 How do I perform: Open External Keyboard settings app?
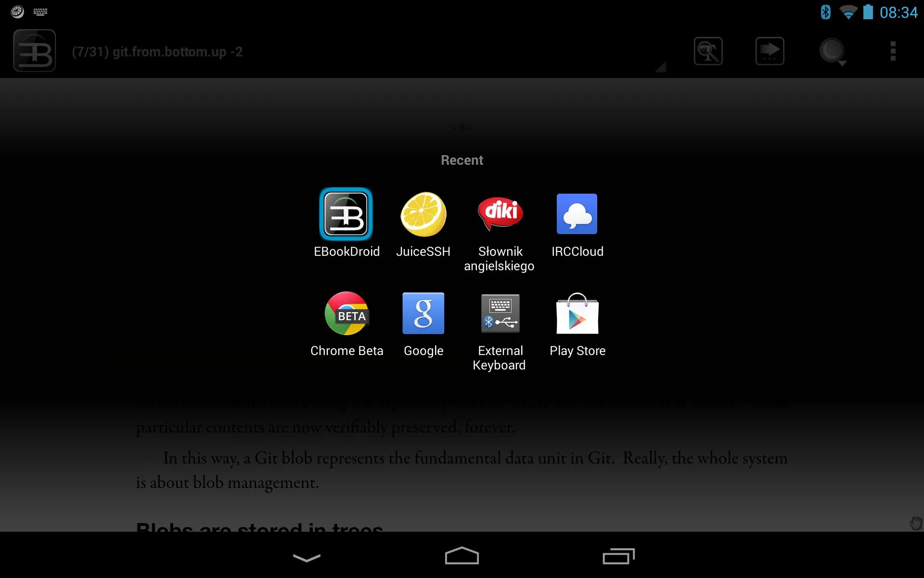499,314
